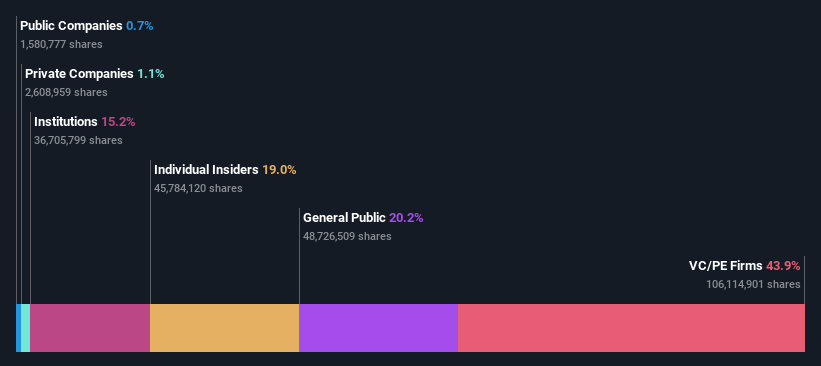Viewport: 821px width, 366px height.
Task: Click the 0.7% percentage value
Action: (x=140, y=26)
